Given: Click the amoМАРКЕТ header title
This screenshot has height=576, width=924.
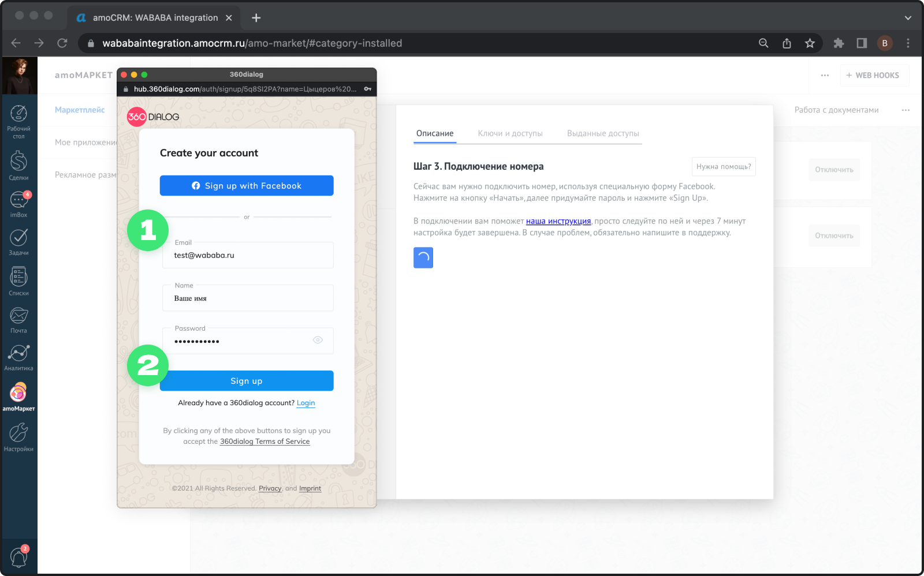Looking at the screenshot, I should [x=84, y=75].
